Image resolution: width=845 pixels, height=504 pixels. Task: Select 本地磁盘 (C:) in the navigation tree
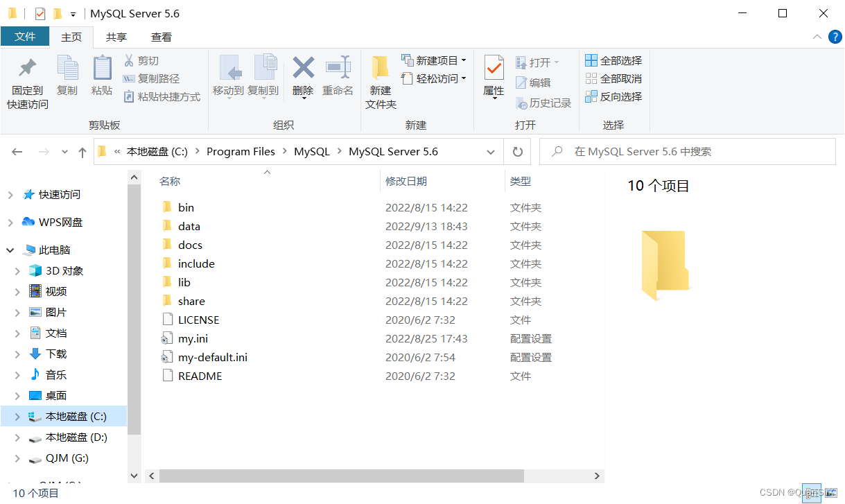pos(64,417)
